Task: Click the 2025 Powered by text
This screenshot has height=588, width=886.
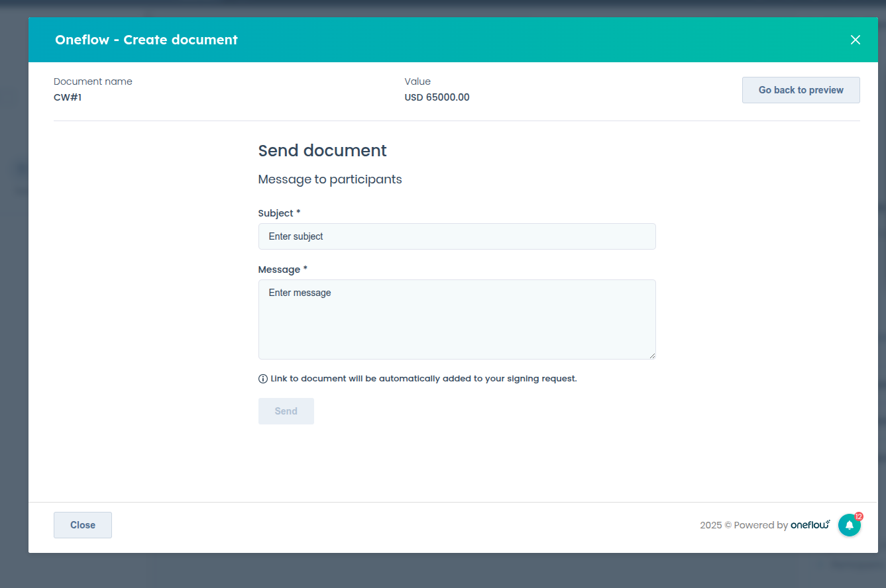Action: (744, 525)
